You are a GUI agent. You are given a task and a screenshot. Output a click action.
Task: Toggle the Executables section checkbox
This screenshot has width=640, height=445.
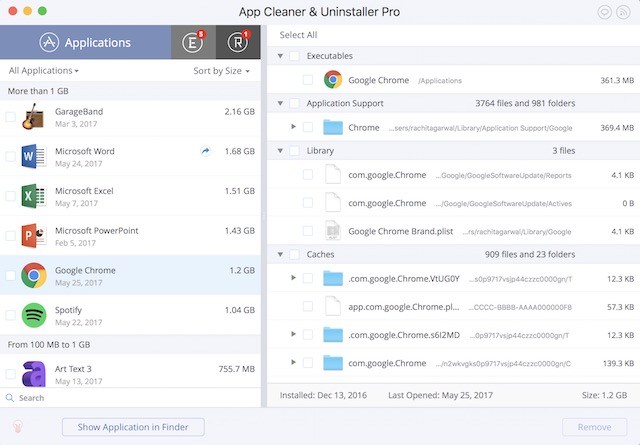(294, 56)
